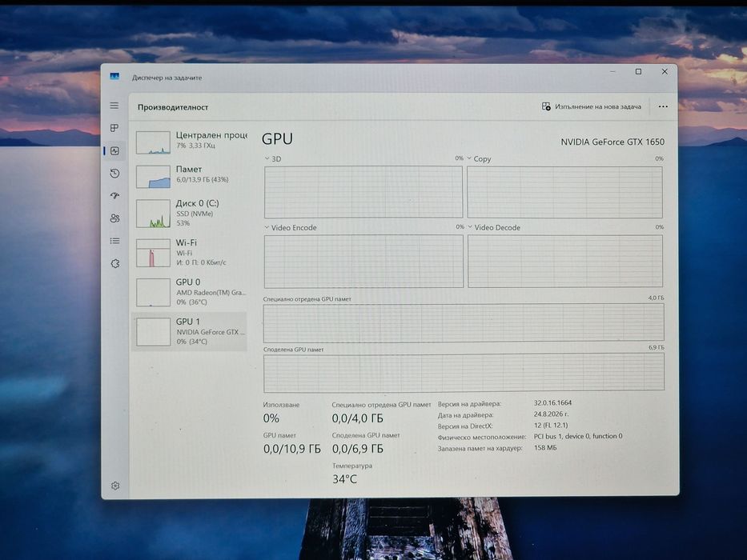Open the Video Encode engine dropdown

[267, 228]
